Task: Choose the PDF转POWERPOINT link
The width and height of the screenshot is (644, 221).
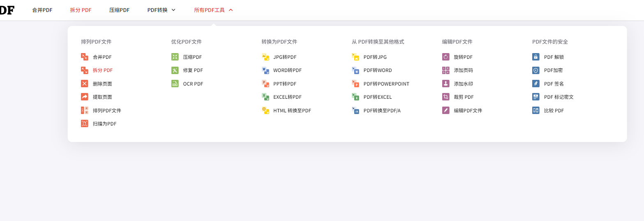Action: click(386, 84)
